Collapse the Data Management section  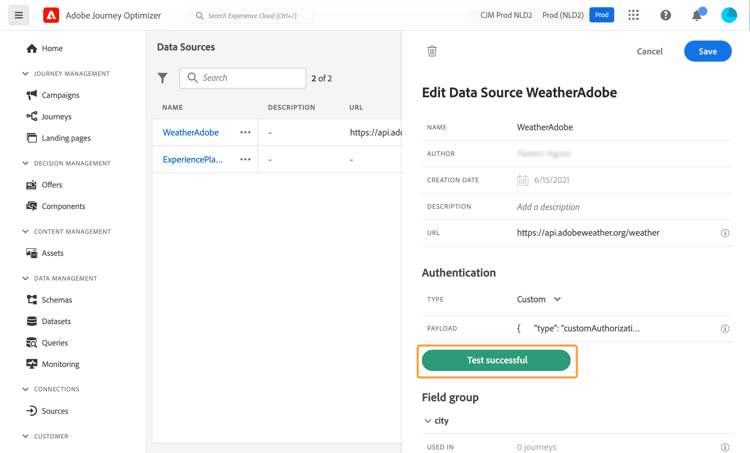pos(26,278)
